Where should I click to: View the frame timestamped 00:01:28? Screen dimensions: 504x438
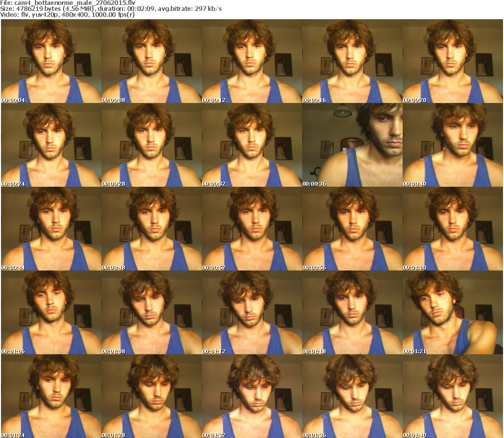pyautogui.click(x=152, y=396)
